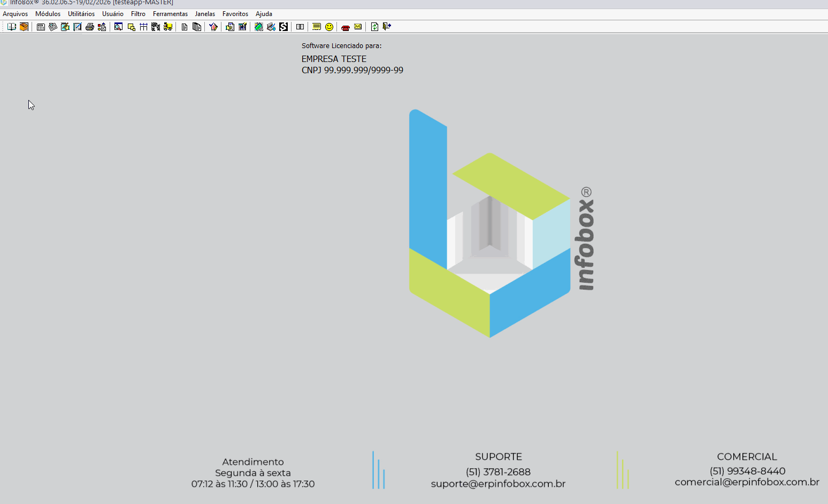Open the Módulos menu

click(x=48, y=14)
